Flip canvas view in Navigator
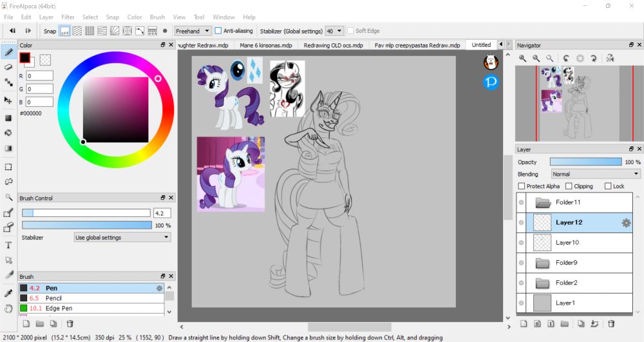Screen dimensions: 644x342 pos(611,59)
